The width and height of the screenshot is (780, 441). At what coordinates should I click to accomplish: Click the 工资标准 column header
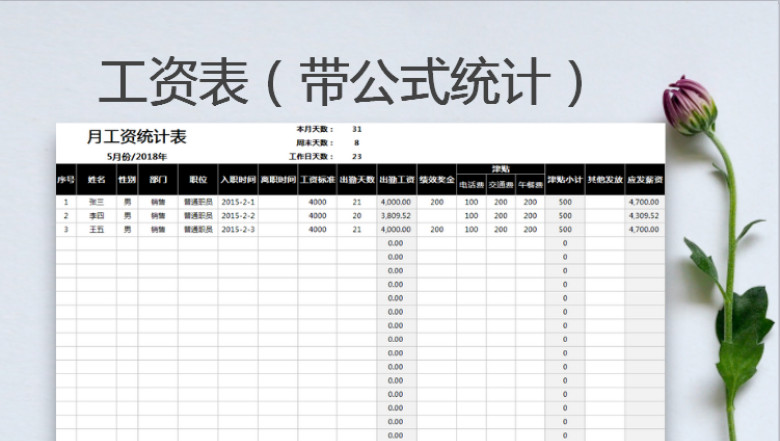317,179
